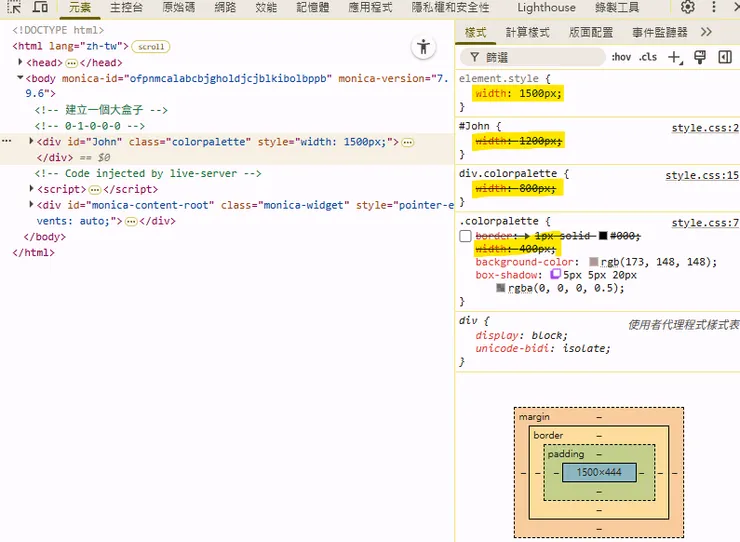
Task: Select the 計算樣式 sub-tab
Action: [528, 33]
